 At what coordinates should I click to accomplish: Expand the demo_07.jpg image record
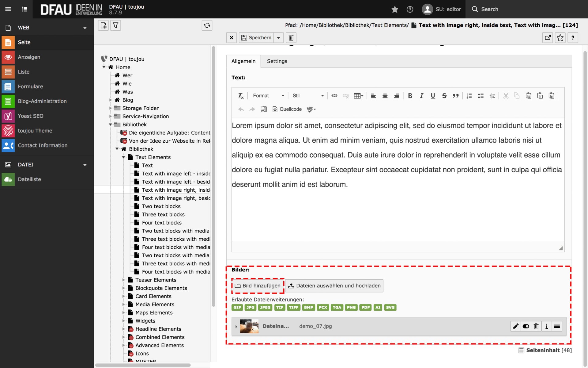236,327
